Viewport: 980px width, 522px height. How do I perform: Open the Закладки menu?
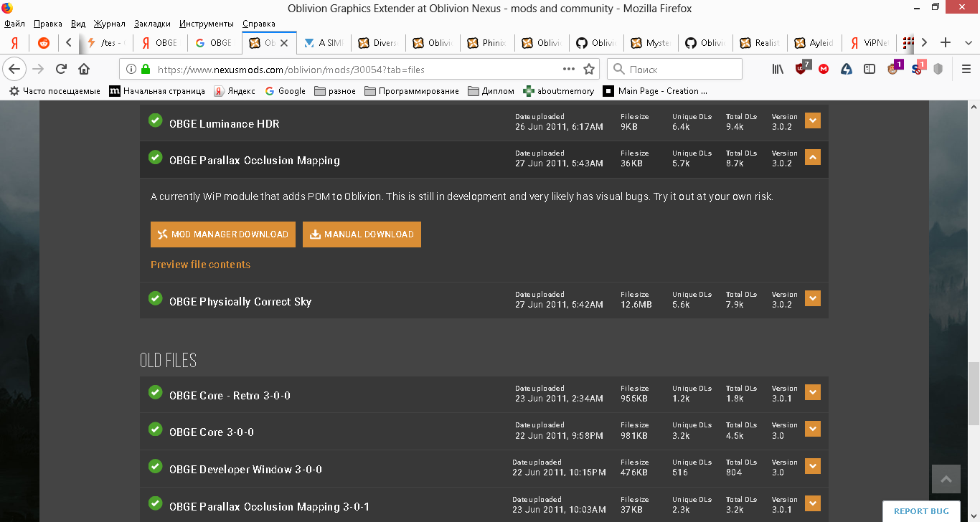[x=152, y=24]
